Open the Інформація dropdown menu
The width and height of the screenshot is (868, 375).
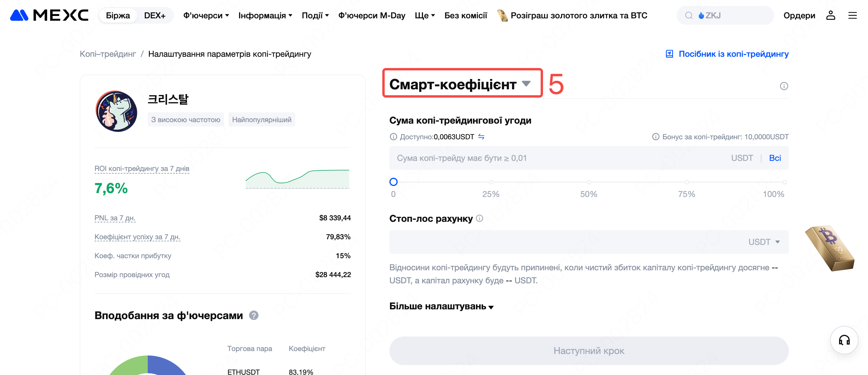(265, 15)
